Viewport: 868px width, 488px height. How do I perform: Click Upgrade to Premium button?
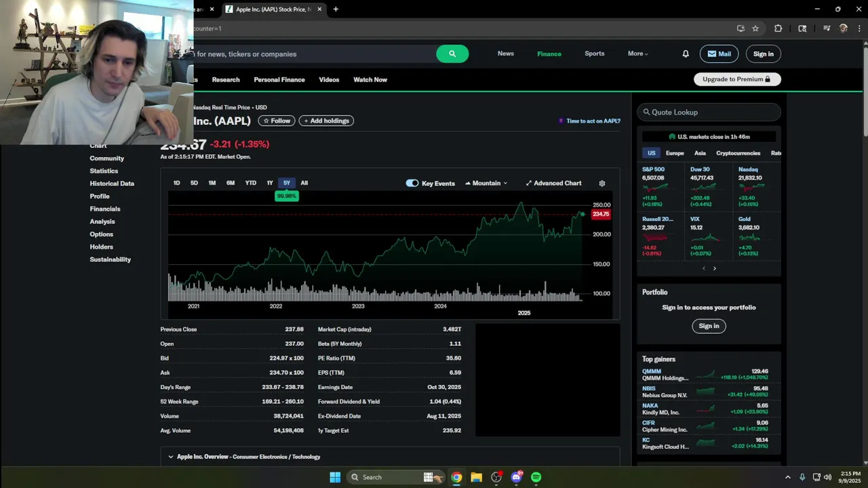pos(737,79)
